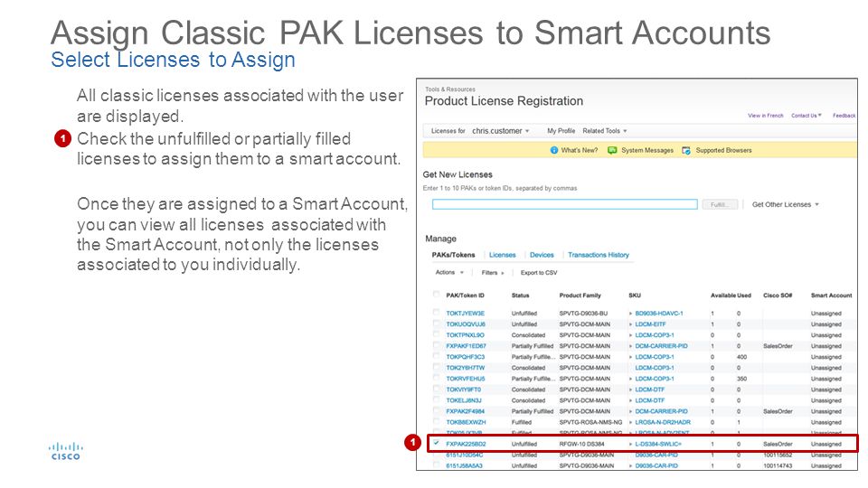Click 'RFGW-10 DS384' product family cell
This screenshot has height=488, width=868.
click(x=581, y=445)
